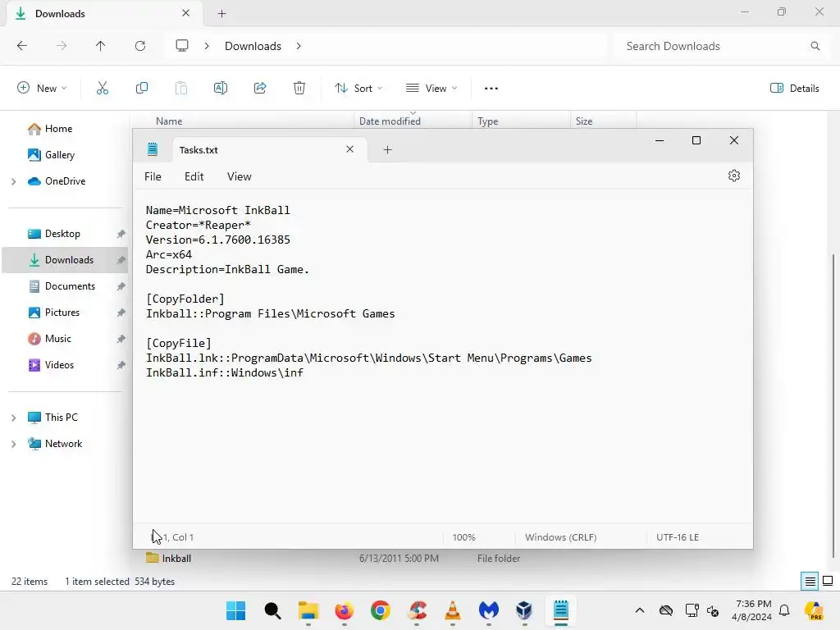
Task: Switch to details list view icon
Action: click(810, 581)
